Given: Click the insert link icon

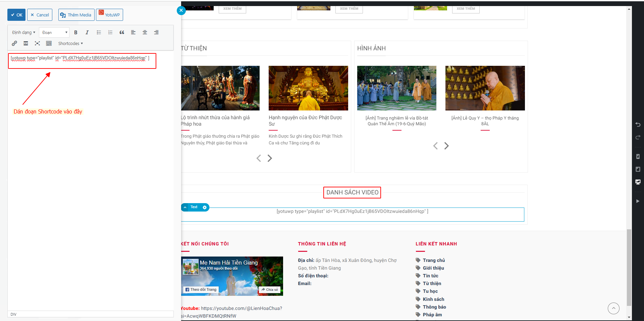Looking at the screenshot, I should coord(14,43).
